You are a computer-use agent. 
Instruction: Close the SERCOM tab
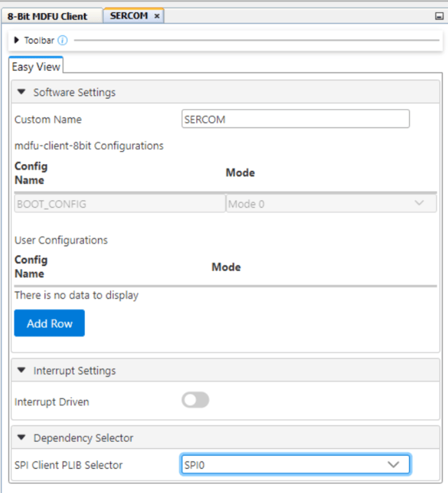[x=157, y=16]
